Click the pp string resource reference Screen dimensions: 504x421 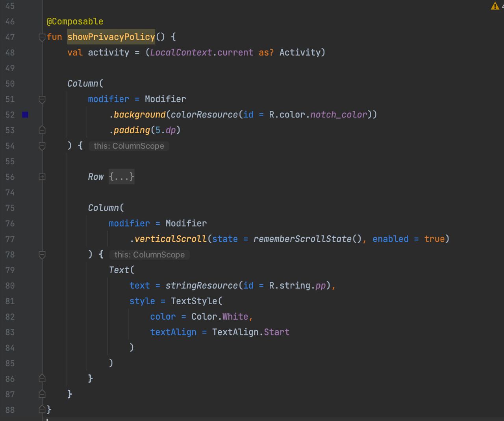tap(321, 285)
